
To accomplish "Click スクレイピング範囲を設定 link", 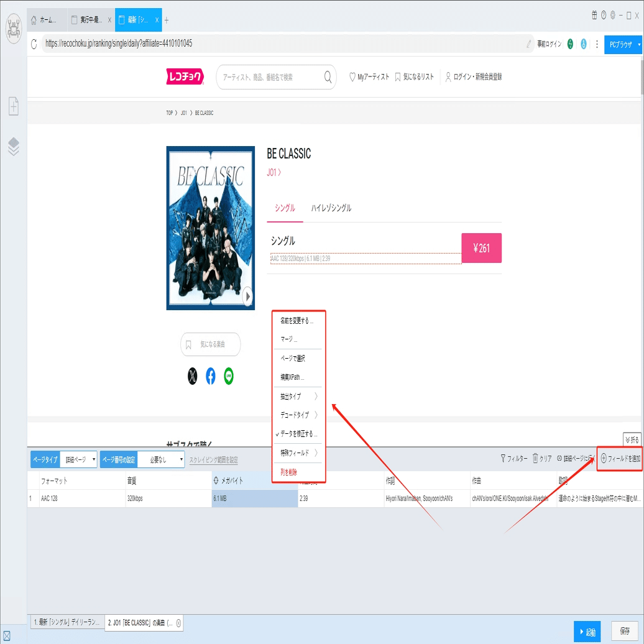I will point(214,460).
